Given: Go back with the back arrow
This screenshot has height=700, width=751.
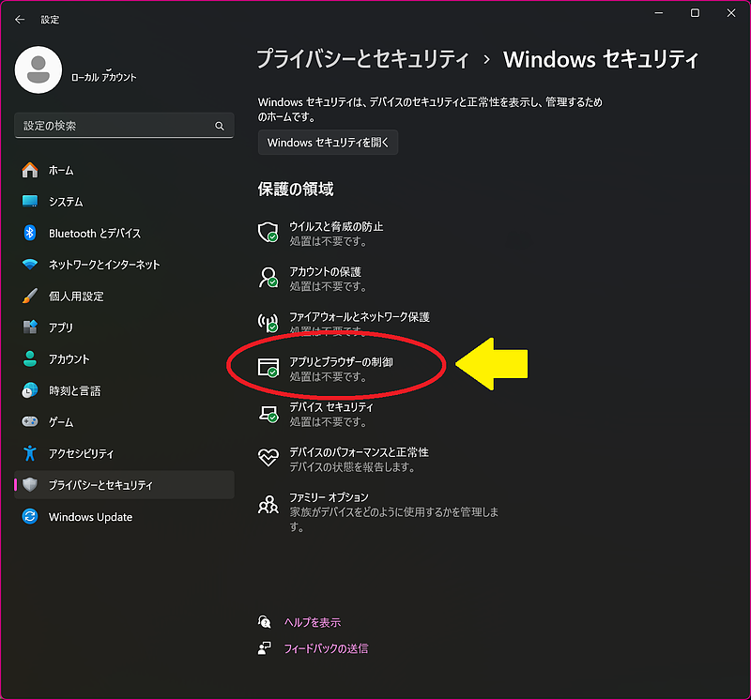Looking at the screenshot, I should [20, 19].
